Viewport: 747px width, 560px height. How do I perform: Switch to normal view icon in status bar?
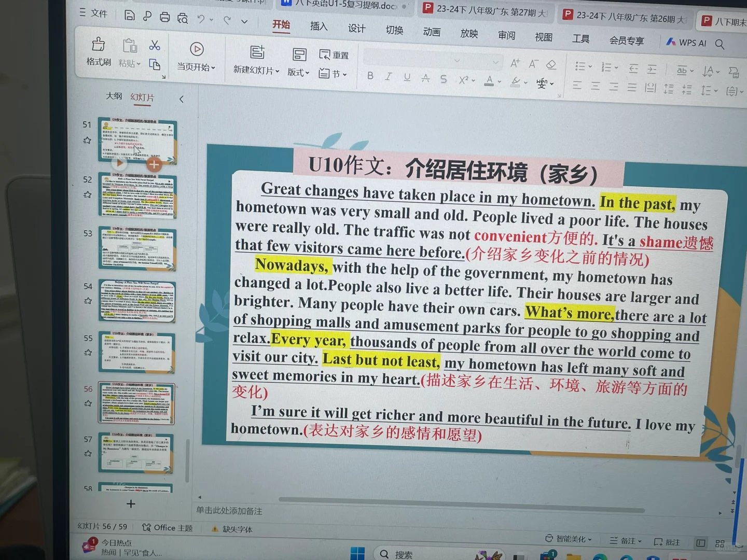701,543
